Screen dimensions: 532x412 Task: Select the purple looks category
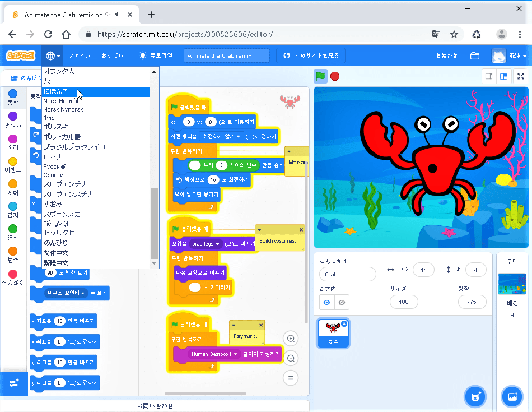(x=13, y=120)
